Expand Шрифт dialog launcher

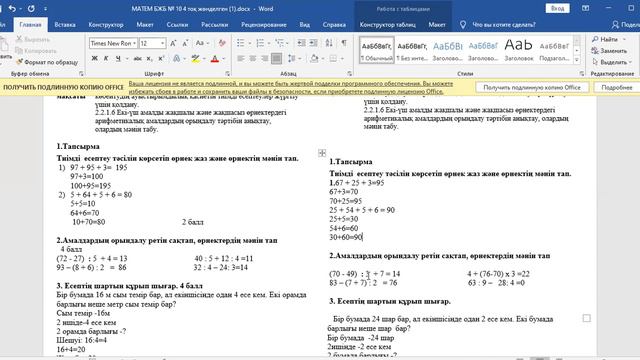point(228,74)
